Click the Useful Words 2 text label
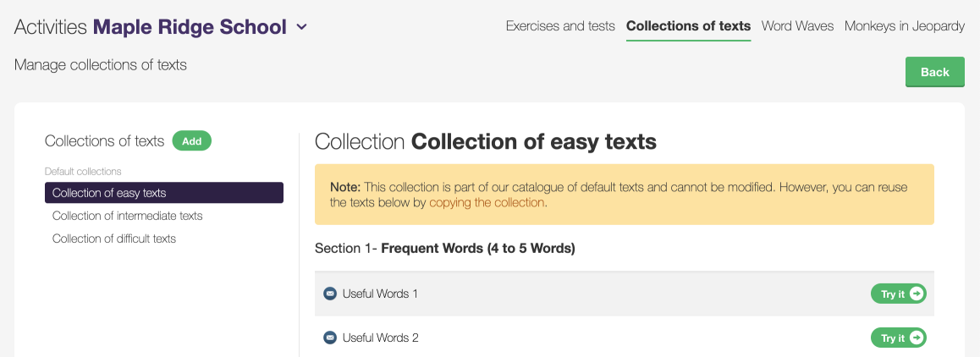 tap(380, 338)
